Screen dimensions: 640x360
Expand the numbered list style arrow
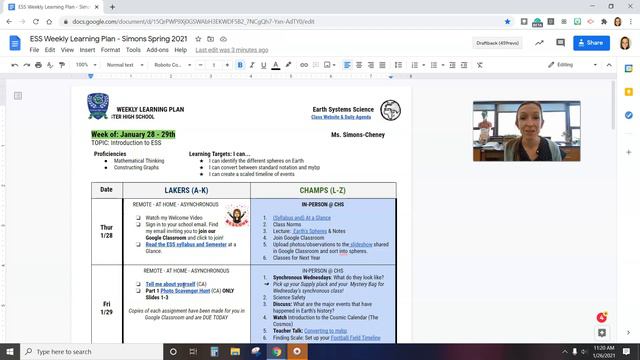pos(424,65)
